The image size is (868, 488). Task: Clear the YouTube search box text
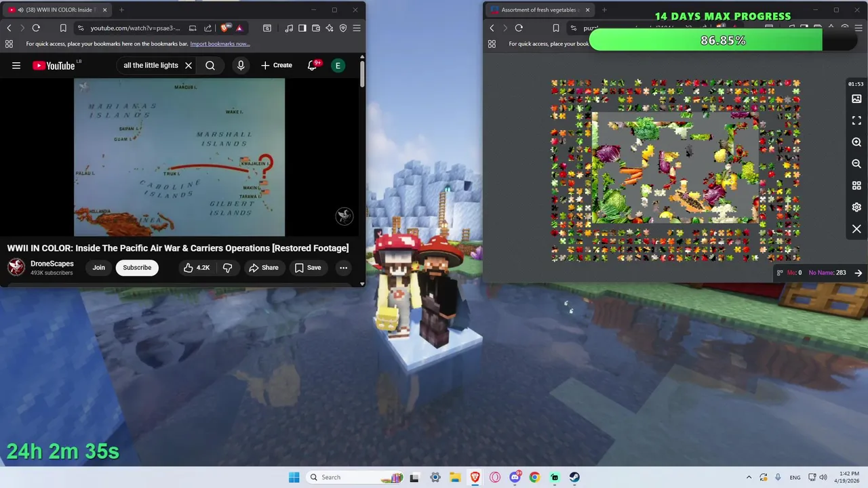tap(189, 66)
